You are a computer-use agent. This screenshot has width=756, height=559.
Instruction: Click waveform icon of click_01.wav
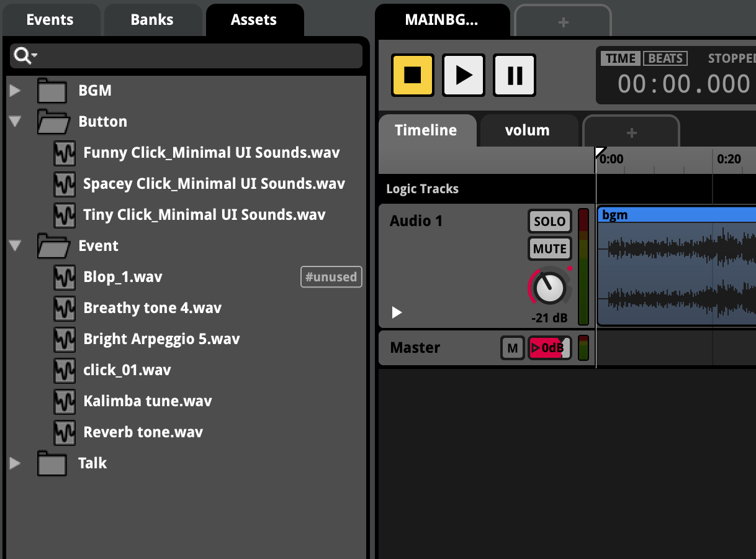point(65,370)
